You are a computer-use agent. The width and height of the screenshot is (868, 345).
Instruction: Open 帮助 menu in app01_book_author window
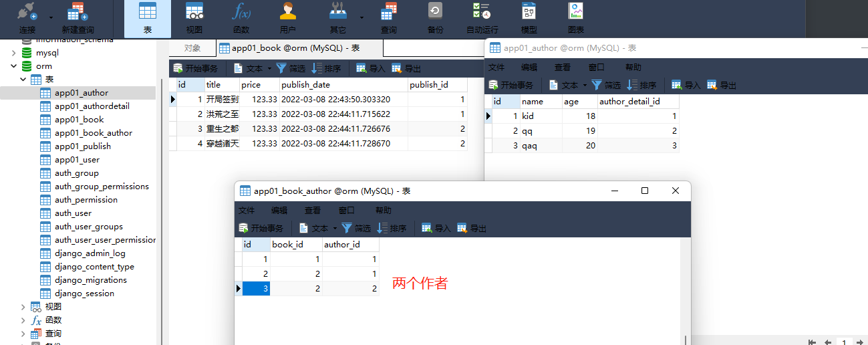pyautogui.click(x=383, y=210)
